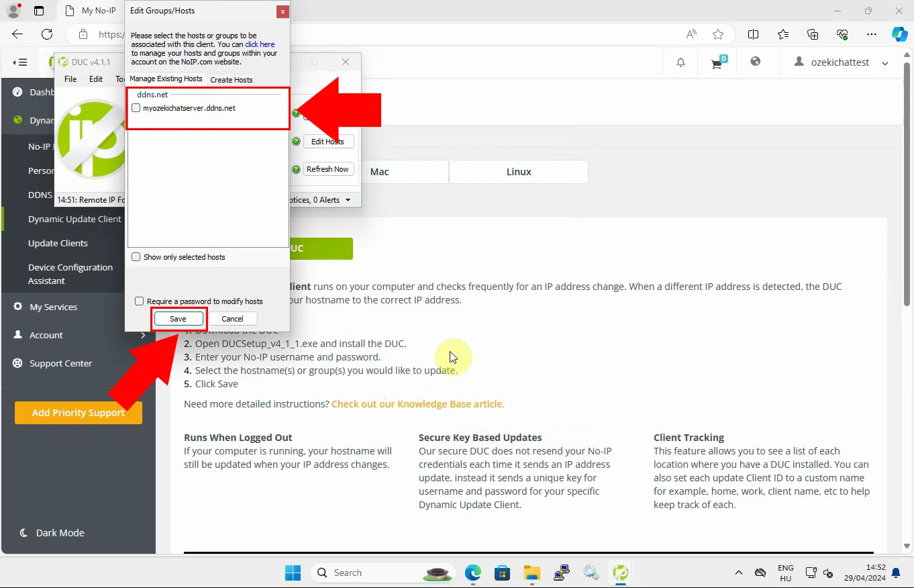Click the Edit Hosts button in DUC
This screenshot has width=914, height=588.
(328, 142)
